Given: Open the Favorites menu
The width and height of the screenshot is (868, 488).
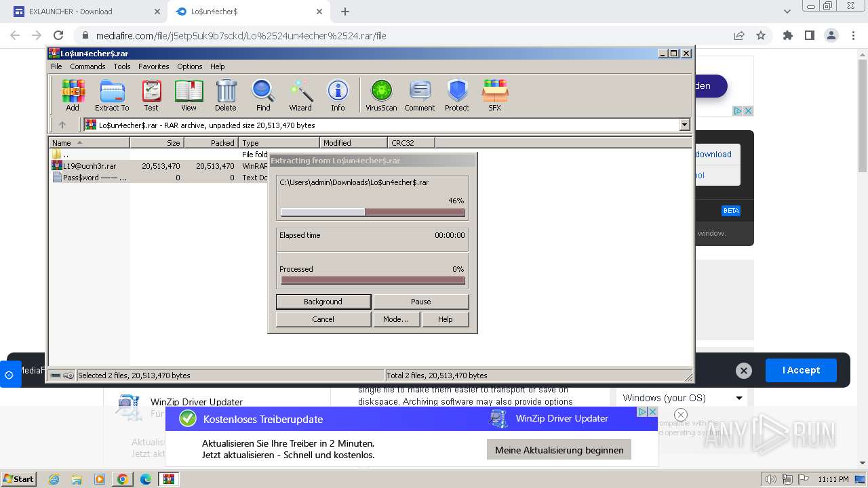Looking at the screenshot, I should (x=154, y=66).
